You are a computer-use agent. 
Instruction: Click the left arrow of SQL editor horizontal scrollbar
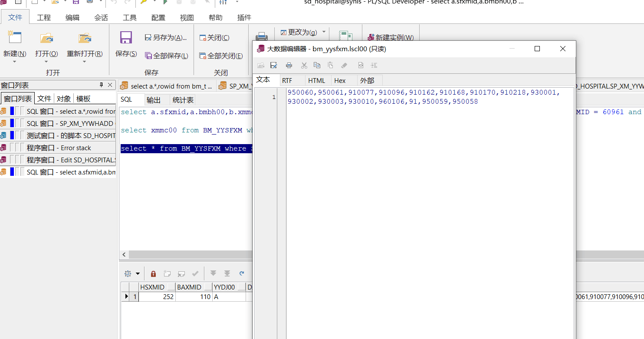pyautogui.click(x=124, y=254)
